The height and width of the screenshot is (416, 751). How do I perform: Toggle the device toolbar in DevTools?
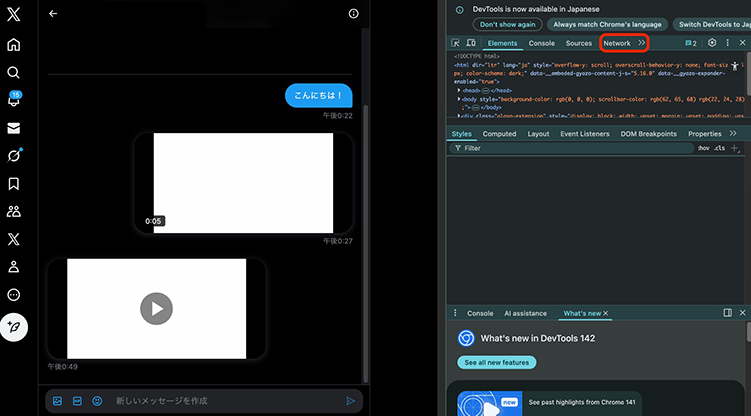click(x=472, y=43)
